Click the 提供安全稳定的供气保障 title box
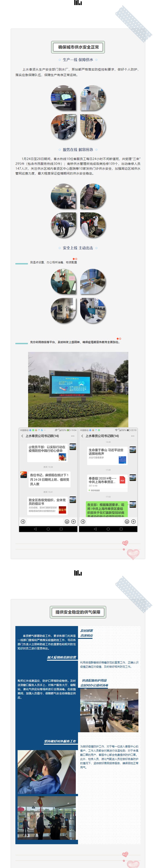Image resolution: width=156 pixels, height=868 pixels. pyautogui.click(x=78, y=612)
